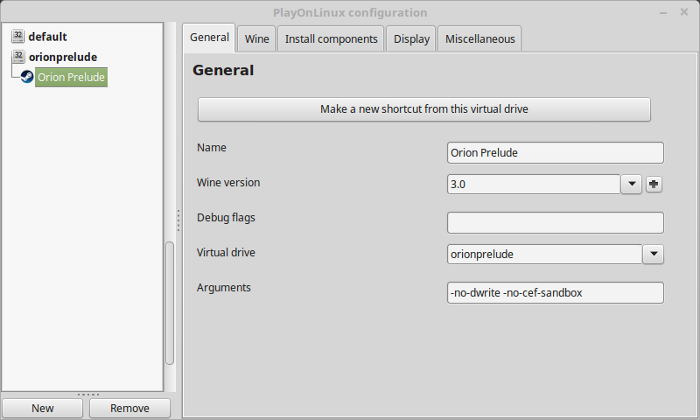Click the Name label

pos(212,147)
